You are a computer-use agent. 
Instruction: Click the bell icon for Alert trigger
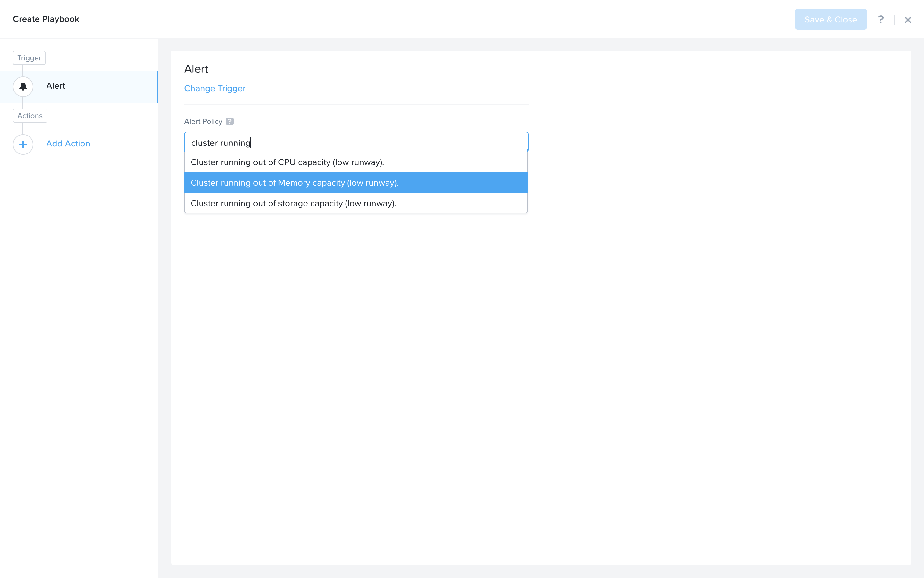(23, 86)
